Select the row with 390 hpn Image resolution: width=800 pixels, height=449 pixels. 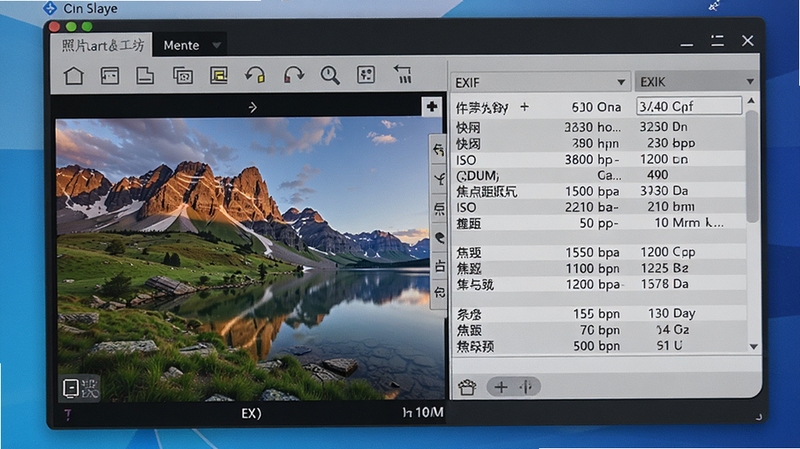[599, 143]
